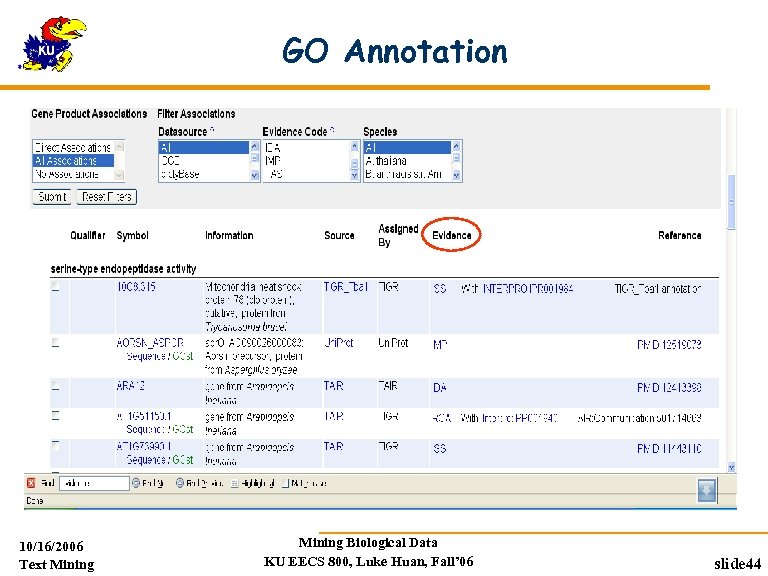Click the Done status bar text
Image resolution: width=768 pixels, height=576 pixels.
coord(35,501)
